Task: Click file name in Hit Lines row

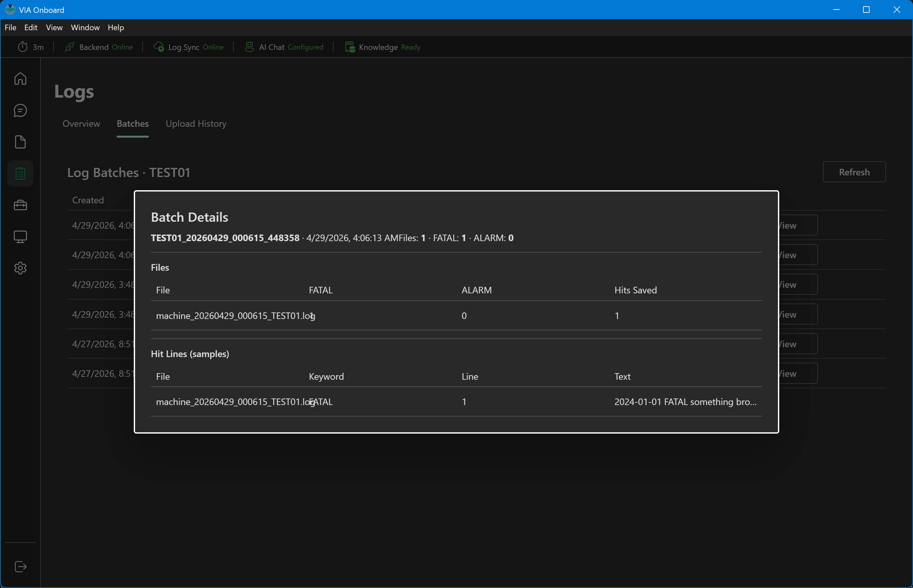Action: (235, 402)
